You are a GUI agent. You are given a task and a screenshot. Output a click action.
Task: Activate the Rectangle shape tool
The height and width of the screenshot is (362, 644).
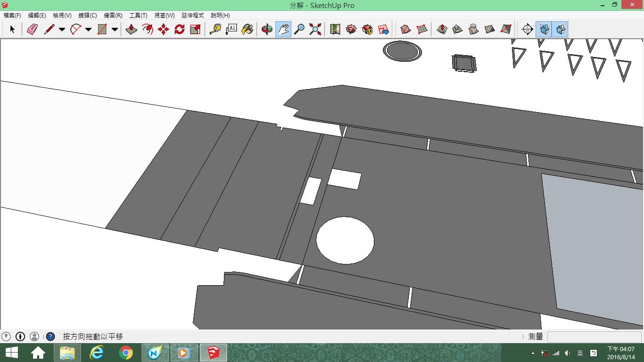coord(102,29)
